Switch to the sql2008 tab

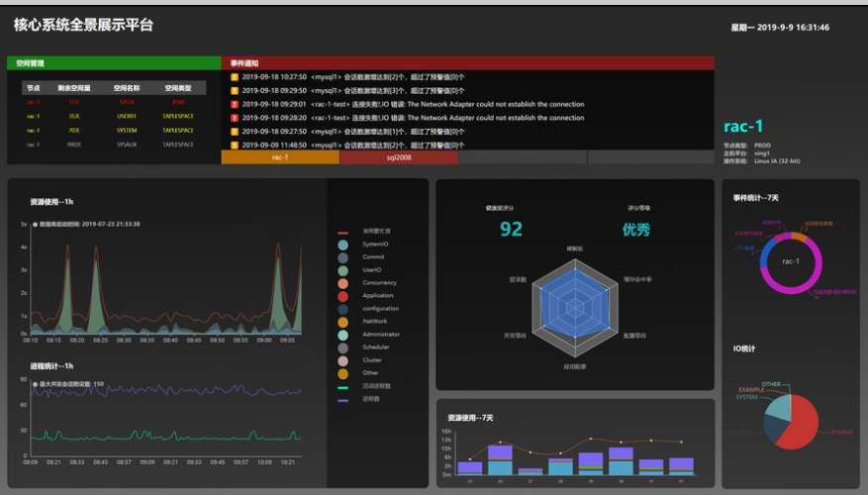(x=399, y=156)
